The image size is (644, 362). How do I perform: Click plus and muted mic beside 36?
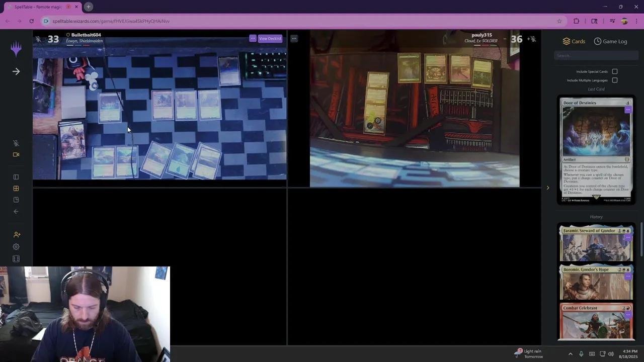(531, 39)
